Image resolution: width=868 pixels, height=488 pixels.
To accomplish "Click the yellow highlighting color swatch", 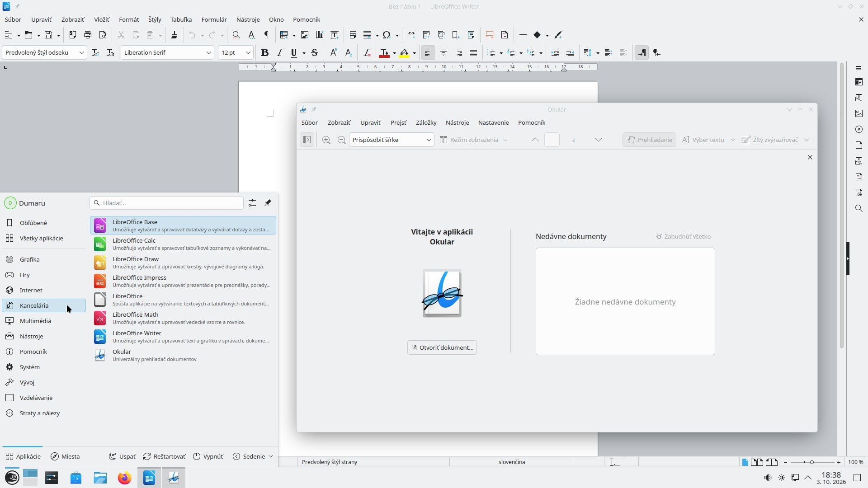I will tap(404, 53).
